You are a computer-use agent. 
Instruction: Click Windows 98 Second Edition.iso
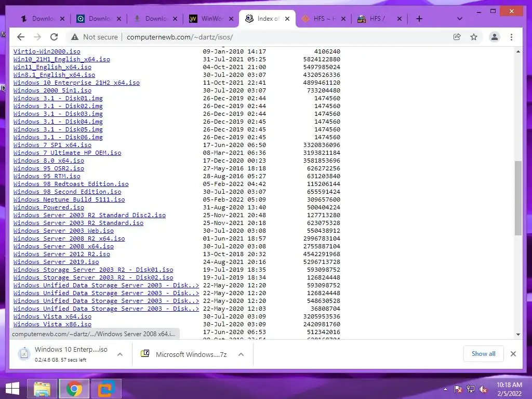pos(67,192)
